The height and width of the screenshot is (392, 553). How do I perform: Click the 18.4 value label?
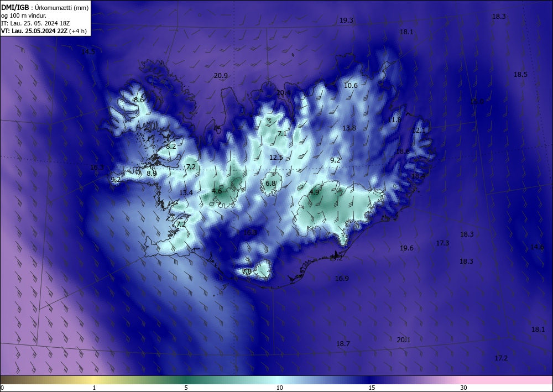pyautogui.click(x=418, y=176)
